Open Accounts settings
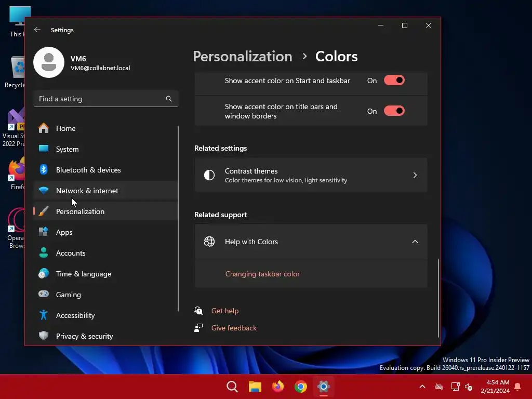This screenshot has width=532, height=399. tap(106, 253)
